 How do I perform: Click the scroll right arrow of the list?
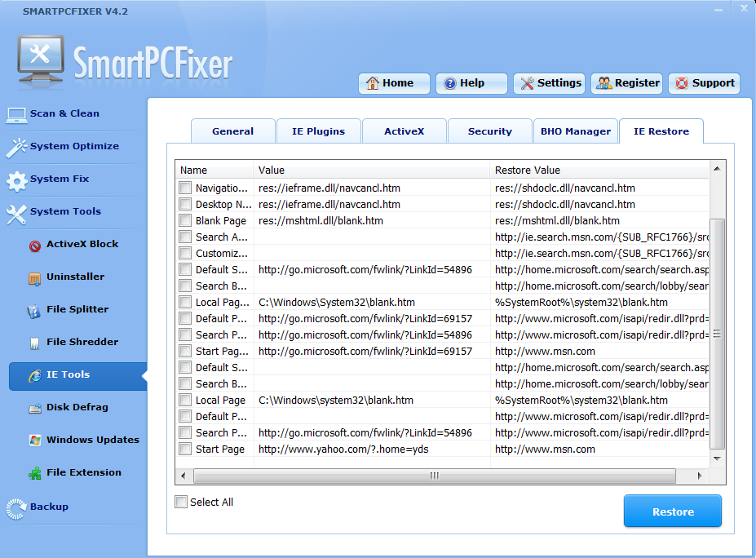point(700,476)
